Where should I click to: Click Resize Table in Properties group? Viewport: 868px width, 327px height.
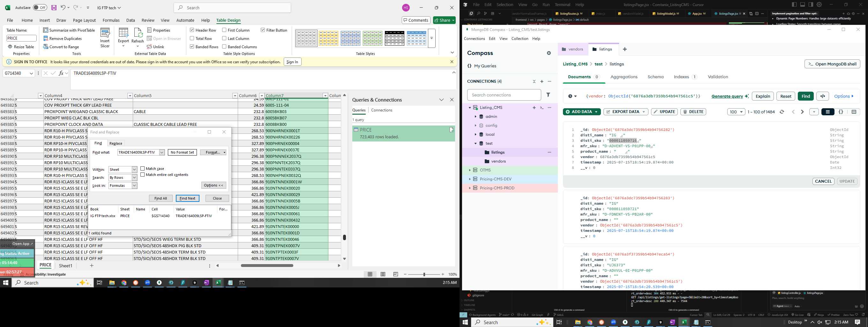(x=21, y=47)
